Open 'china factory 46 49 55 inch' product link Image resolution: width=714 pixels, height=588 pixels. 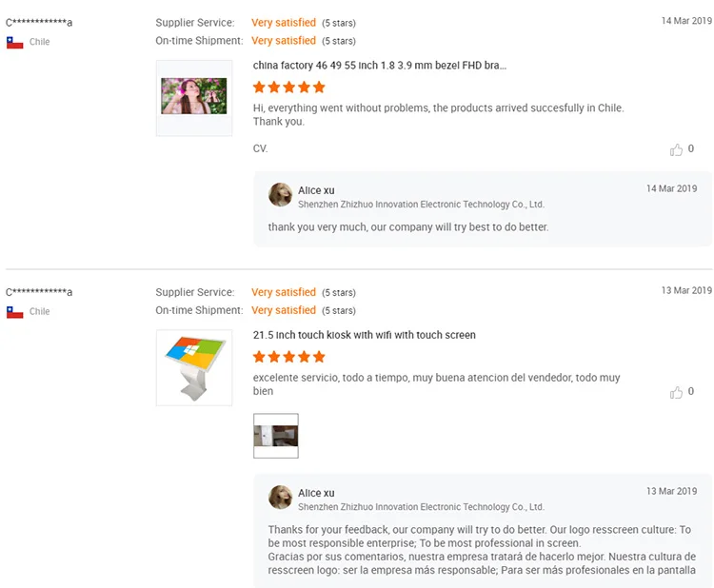pos(380,66)
